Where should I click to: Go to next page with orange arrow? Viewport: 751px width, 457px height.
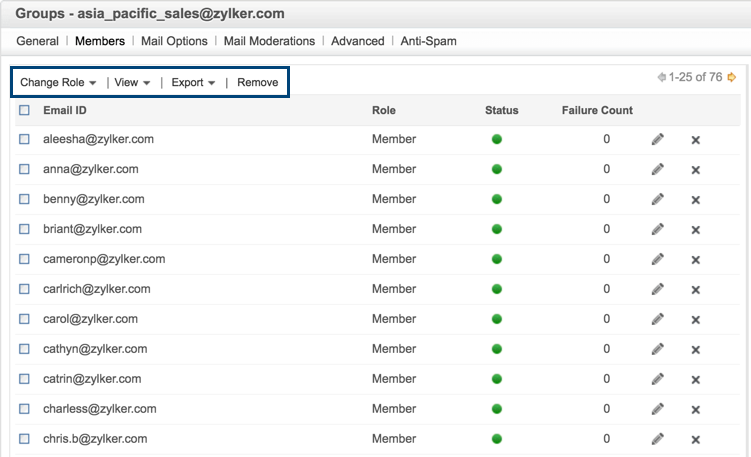coord(732,77)
